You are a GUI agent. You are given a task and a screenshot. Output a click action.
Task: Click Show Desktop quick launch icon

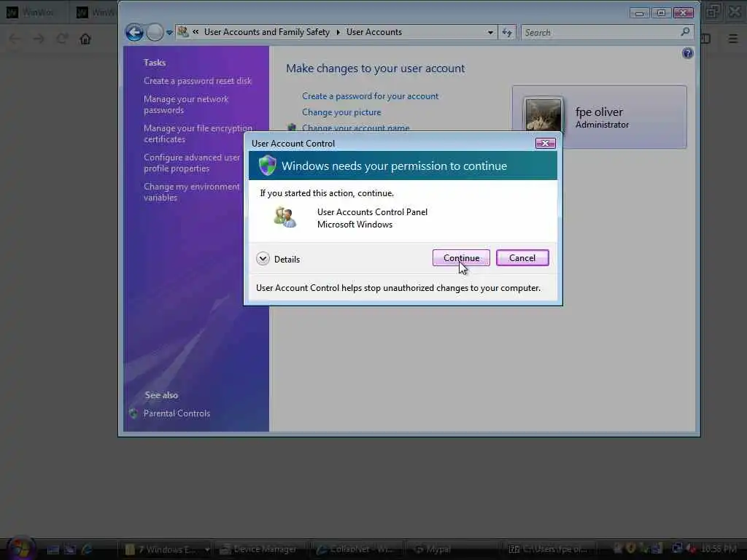[x=53, y=550]
